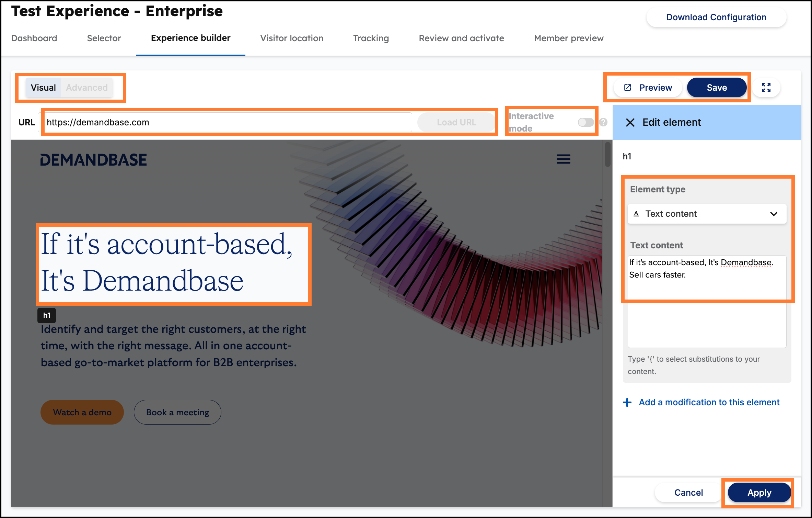This screenshot has width=812, height=518.
Task: Click the plus icon to add a modification
Action: click(x=627, y=402)
